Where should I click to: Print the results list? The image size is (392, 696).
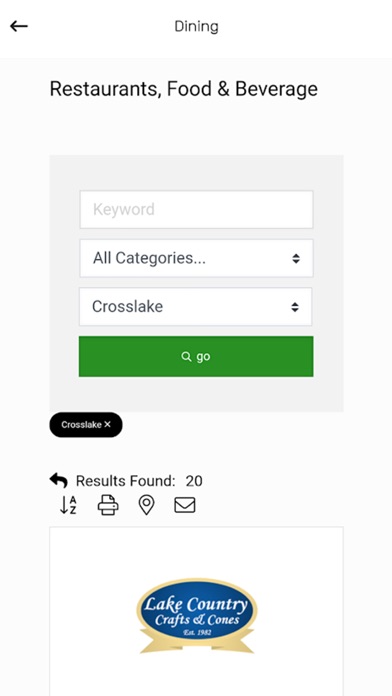(x=108, y=505)
